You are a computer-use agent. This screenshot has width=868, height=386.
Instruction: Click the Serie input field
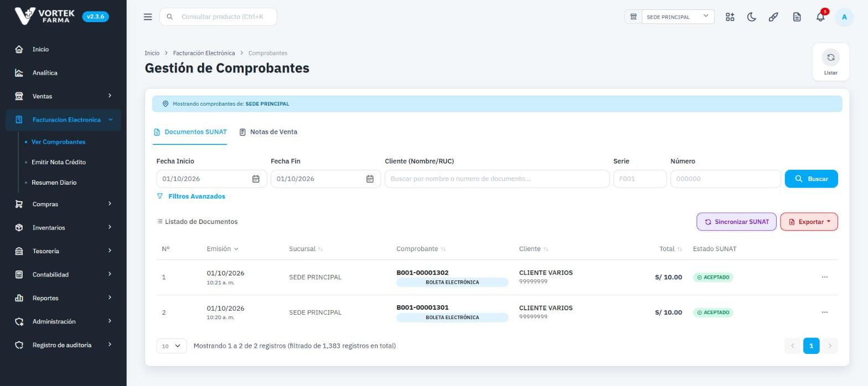point(640,179)
